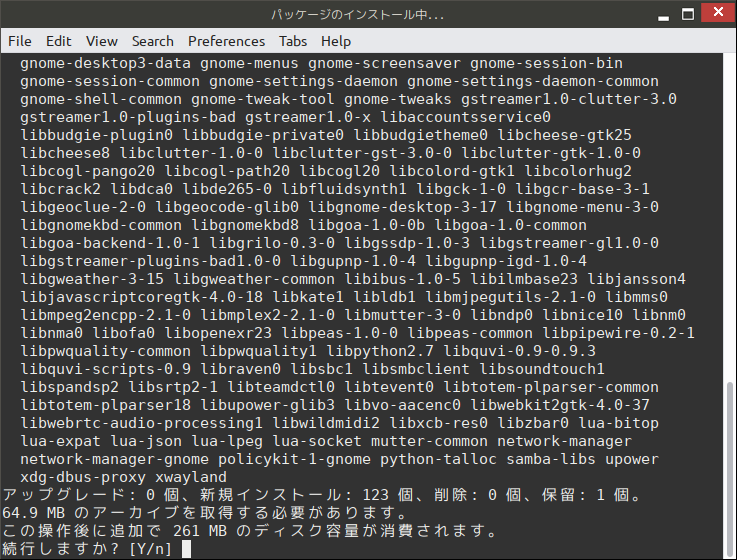Click the package name libfluidsynth1
Screen dimensions: 737x560
(344, 189)
